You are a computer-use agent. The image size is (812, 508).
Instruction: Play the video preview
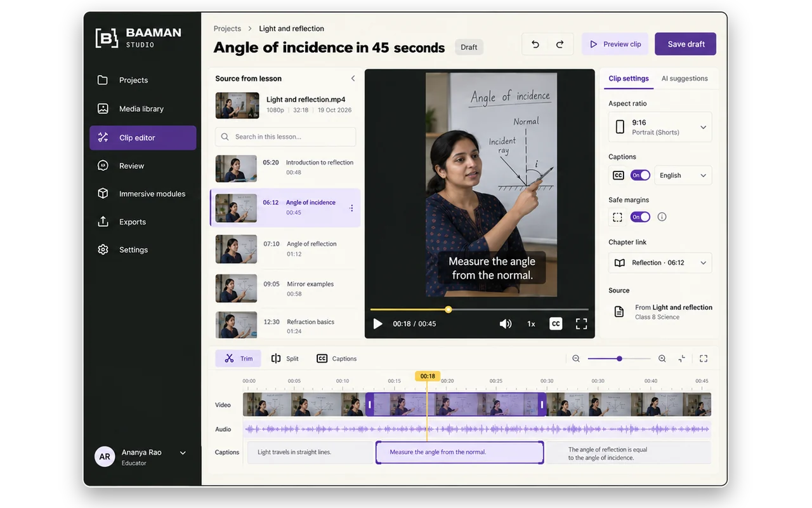click(x=377, y=324)
